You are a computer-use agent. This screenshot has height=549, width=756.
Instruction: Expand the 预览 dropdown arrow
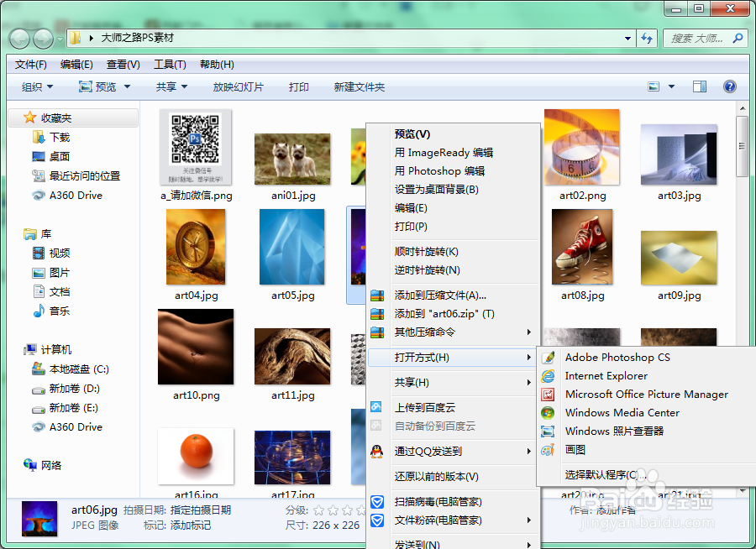tap(128, 86)
